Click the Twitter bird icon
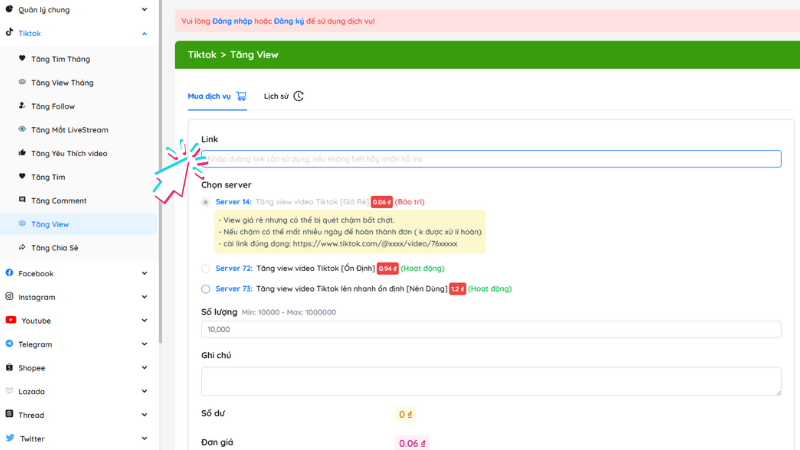The height and width of the screenshot is (450, 800). pyautogui.click(x=10, y=438)
